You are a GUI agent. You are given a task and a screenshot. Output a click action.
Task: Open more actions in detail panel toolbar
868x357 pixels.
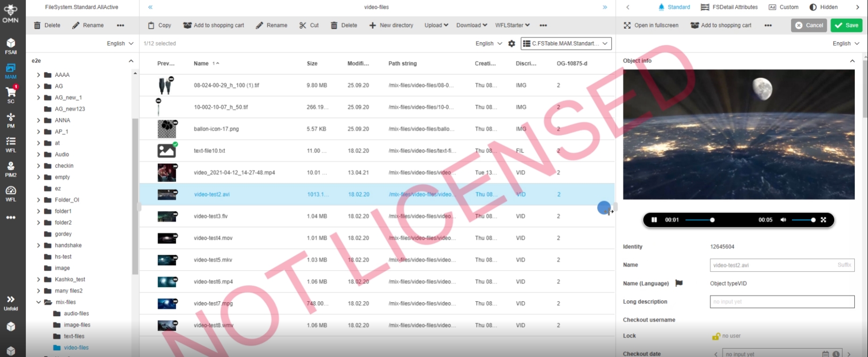(x=768, y=25)
